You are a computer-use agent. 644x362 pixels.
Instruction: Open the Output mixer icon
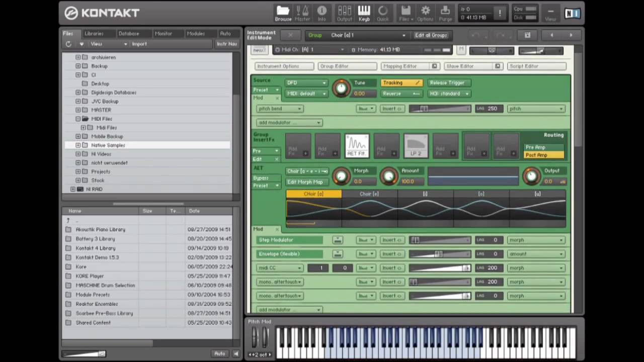pyautogui.click(x=345, y=13)
